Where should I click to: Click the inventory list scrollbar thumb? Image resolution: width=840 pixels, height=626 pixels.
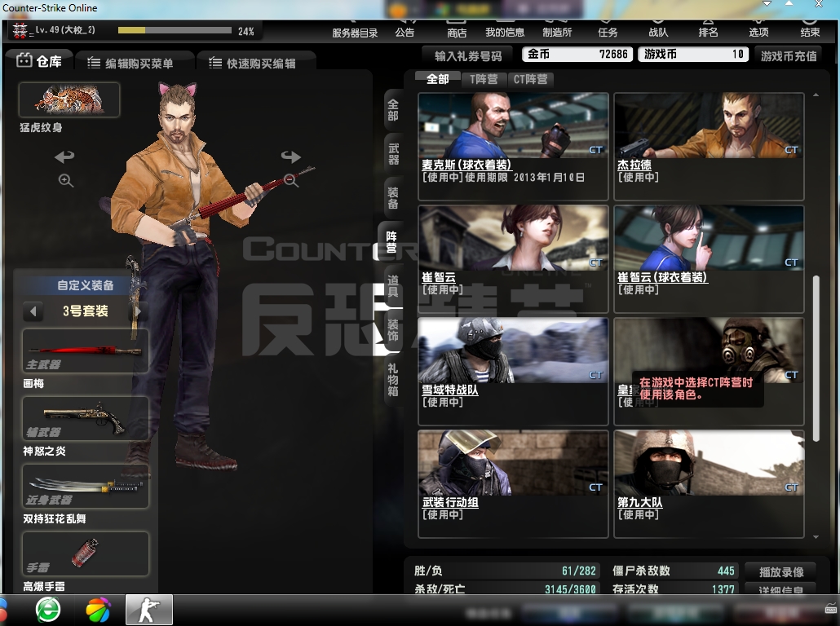coord(816,359)
